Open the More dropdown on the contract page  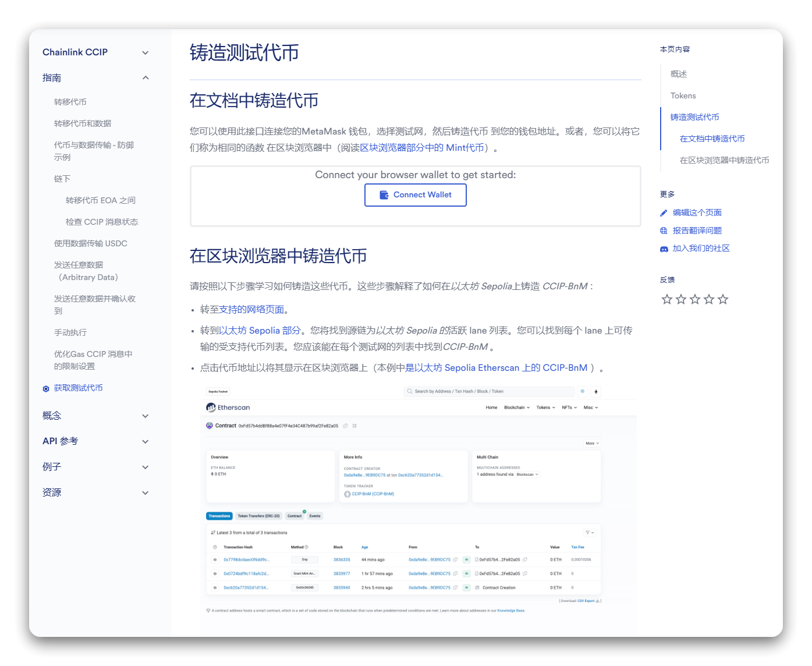[x=591, y=443]
